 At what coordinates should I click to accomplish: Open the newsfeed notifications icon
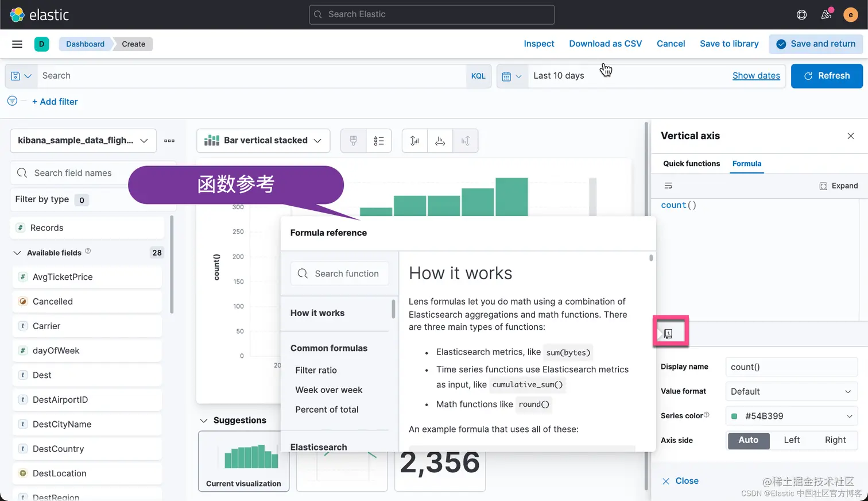(x=826, y=14)
